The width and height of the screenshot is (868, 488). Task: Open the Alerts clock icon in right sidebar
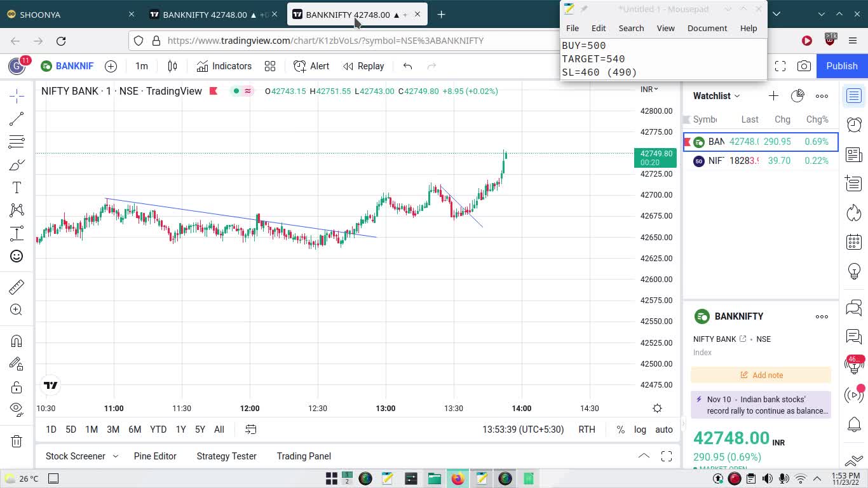tap(854, 125)
